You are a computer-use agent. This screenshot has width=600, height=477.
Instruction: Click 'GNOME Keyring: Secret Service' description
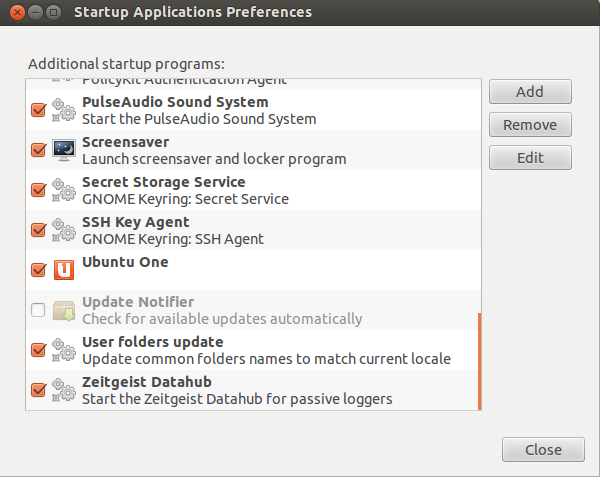[x=186, y=199]
